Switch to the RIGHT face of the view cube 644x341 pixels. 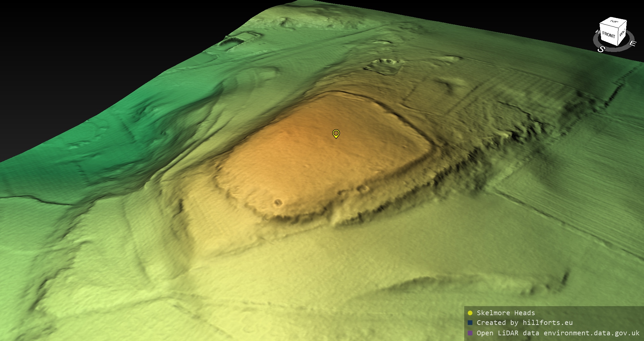coord(622,33)
